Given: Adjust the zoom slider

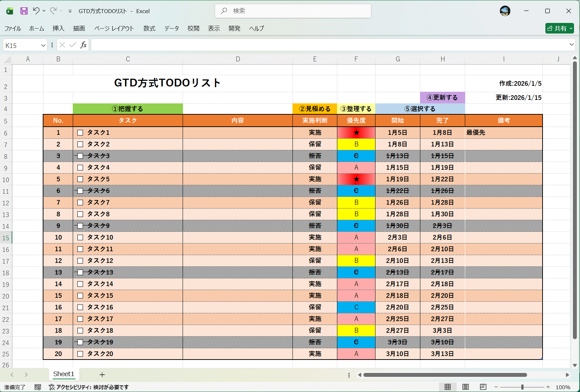Looking at the screenshot, I should [522, 387].
